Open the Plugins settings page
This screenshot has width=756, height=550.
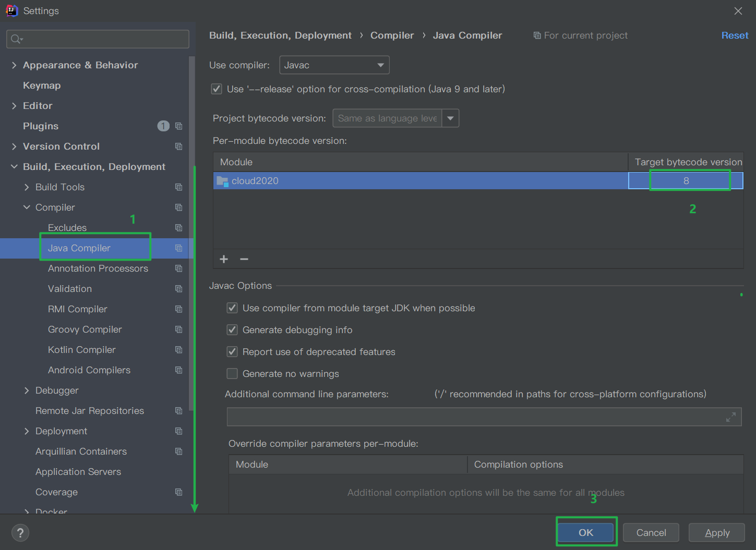41,126
